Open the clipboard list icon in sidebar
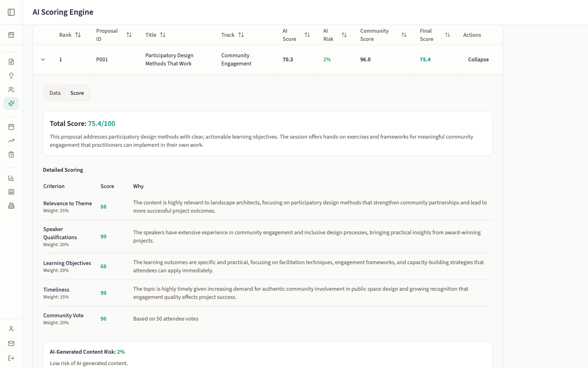 pyautogui.click(x=11, y=155)
